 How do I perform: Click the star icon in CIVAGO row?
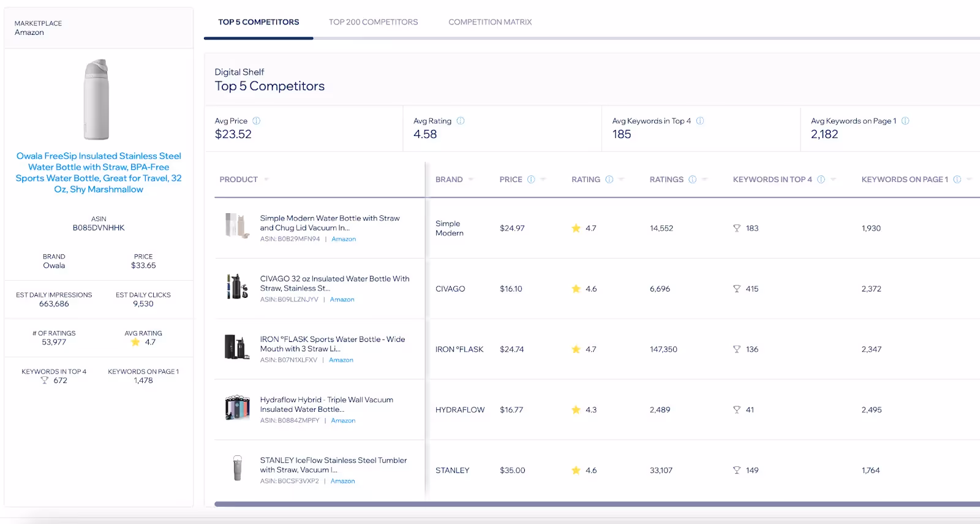click(576, 289)
